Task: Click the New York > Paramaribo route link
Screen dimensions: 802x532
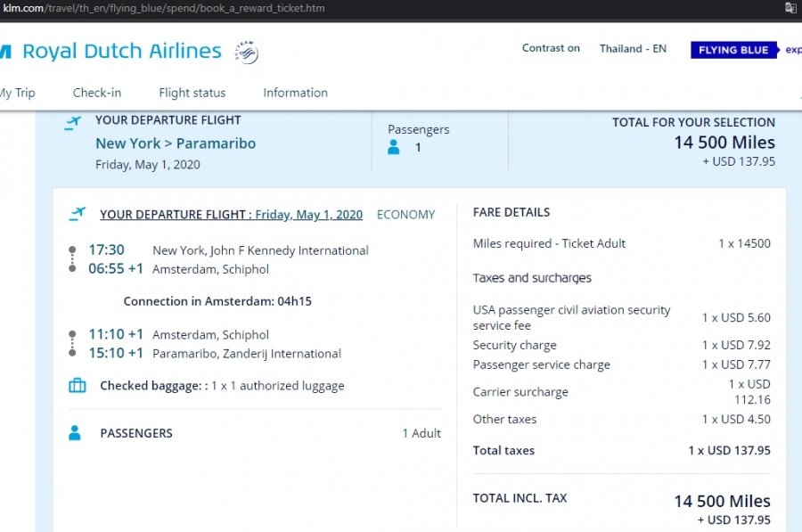Action: [176, 143]
